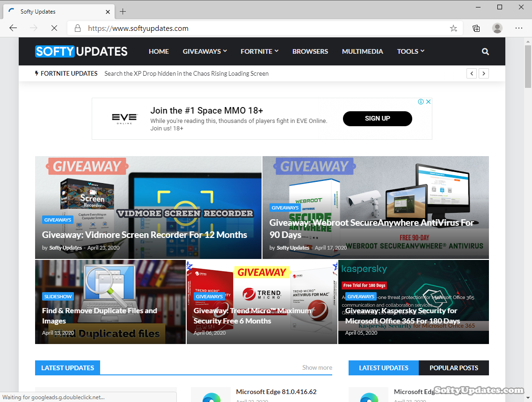Screen dimensions: 532x402
Task: Click the April 17, 2020 date on Webroot post
Action: click(x=331, y=248)
